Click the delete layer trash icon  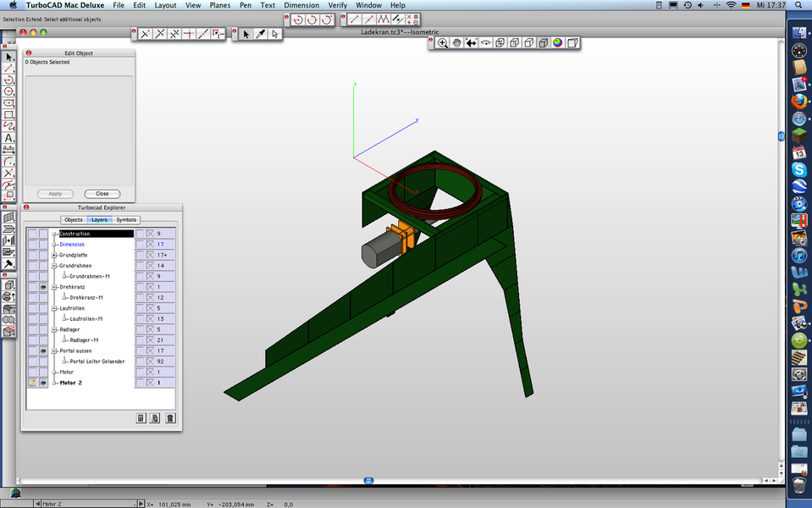pos(170,417)
